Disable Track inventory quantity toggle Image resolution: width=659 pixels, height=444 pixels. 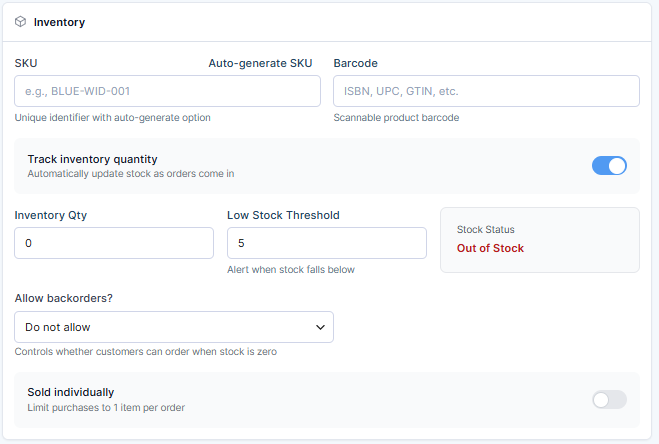(x=609, y=166)
